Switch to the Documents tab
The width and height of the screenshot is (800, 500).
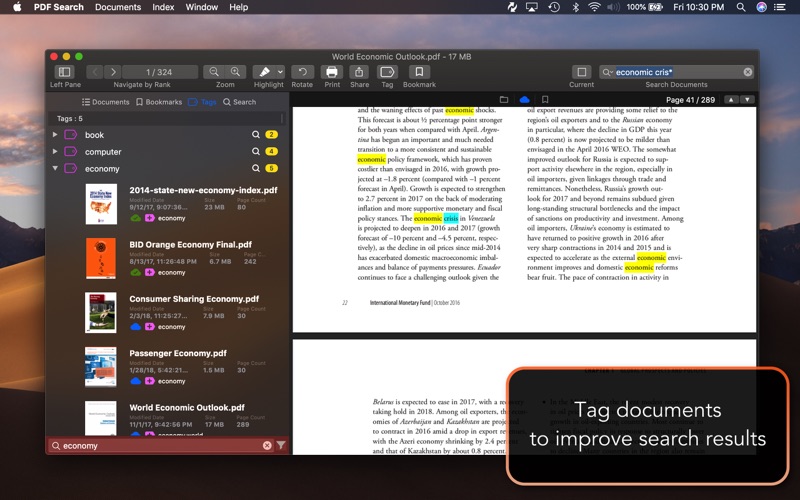pyautogui.click(x=106, y=102)
